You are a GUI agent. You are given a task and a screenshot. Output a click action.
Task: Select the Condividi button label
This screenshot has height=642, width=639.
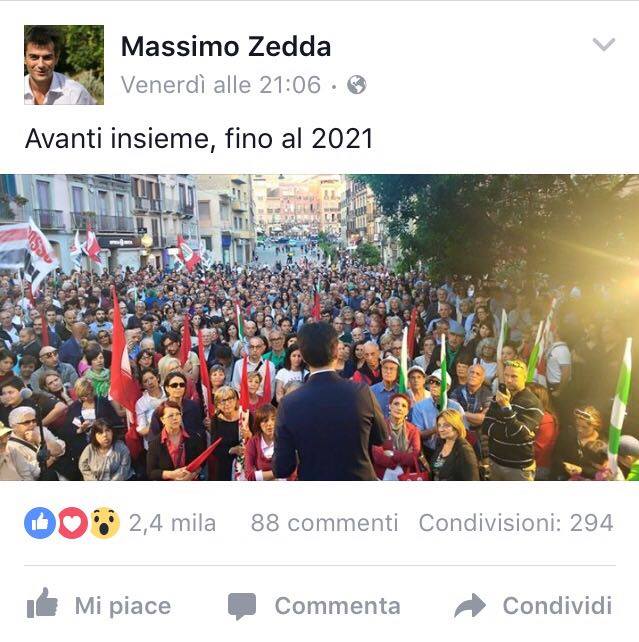558,606
